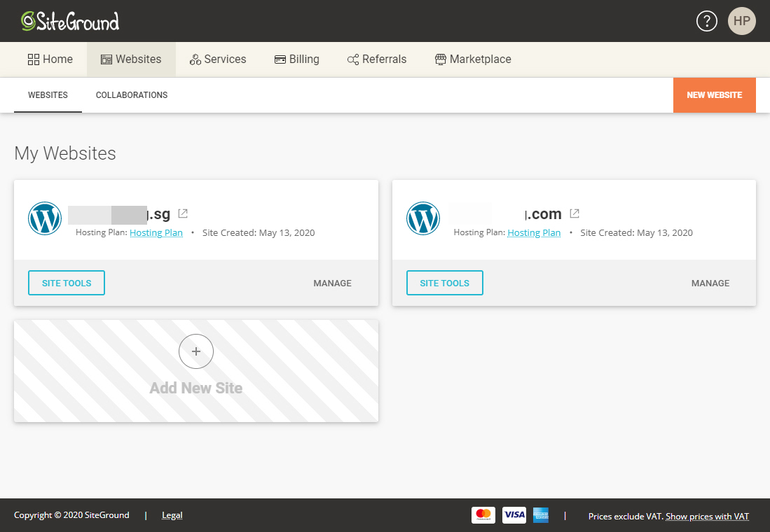Image resolution: width=770 pixels, height=532 pixels.
Task: Click the plus circle to add a site
Action: pyautogui.click(x=196, y=351)
